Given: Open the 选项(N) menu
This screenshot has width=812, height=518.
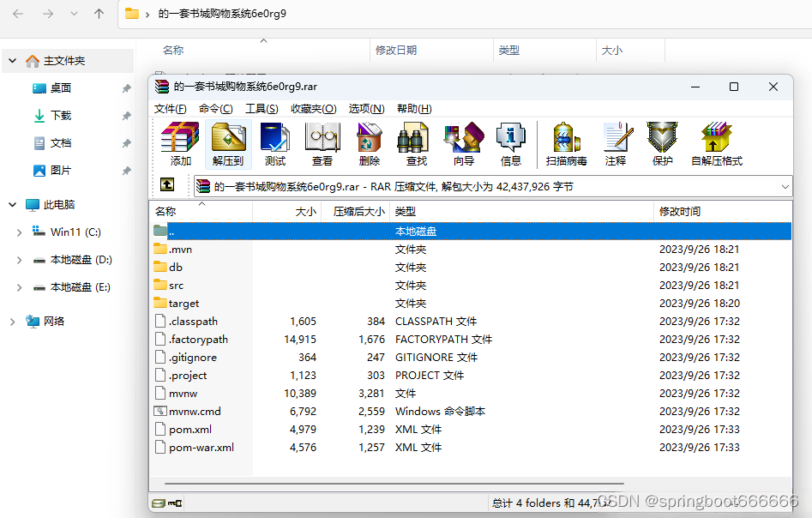Looking at the screenshot, I should 367,109.
